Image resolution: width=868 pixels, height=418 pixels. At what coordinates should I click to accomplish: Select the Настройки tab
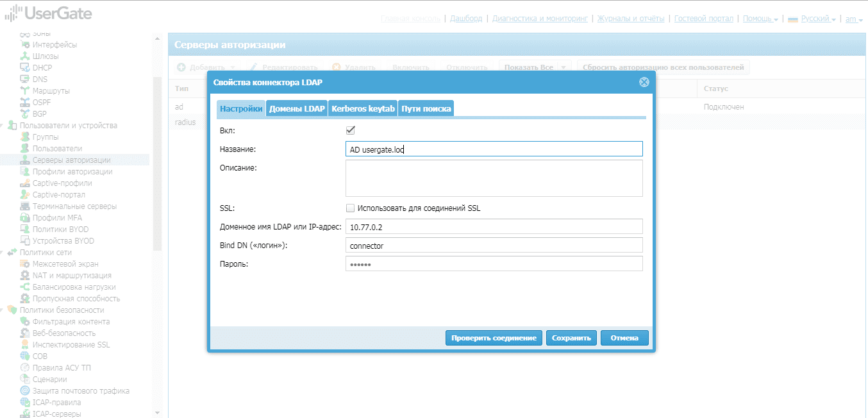[241, 109]
